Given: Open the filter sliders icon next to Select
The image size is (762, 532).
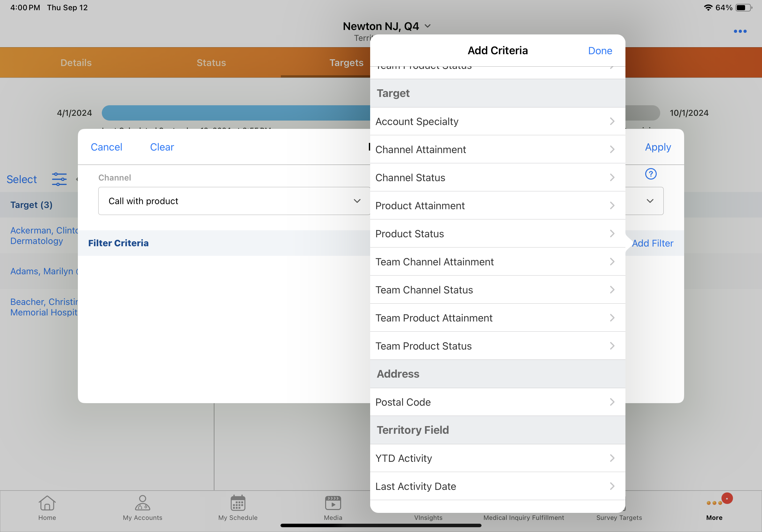Looking at the screenshot, I should pyautogui.click(x=59, y=179).
